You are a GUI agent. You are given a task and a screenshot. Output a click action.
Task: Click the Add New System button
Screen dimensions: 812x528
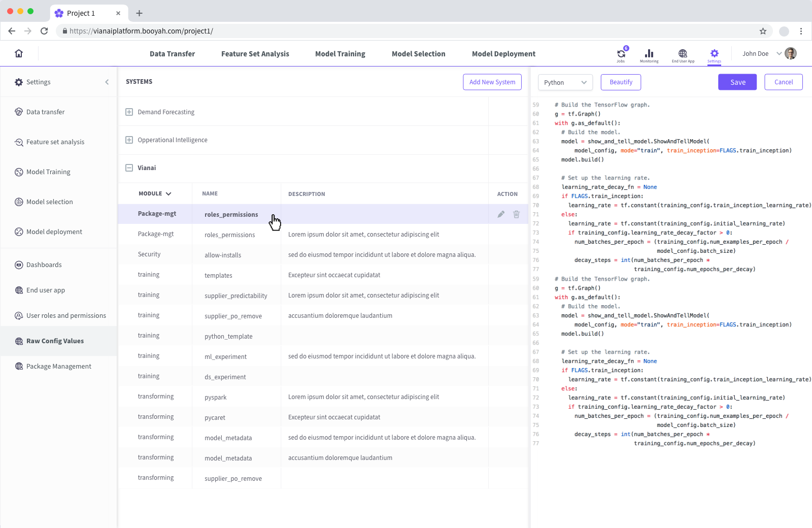coord(492,82)
